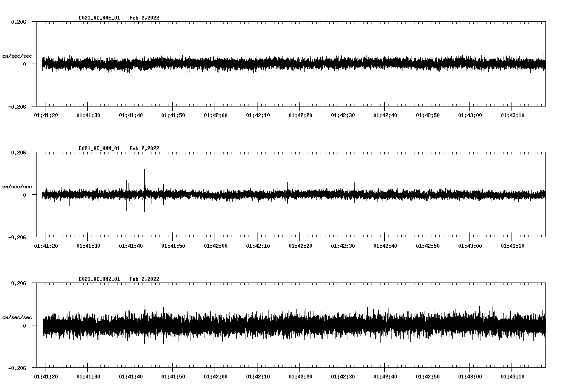Click the 01:42:50 time label under HNZ plot
This screenshot has height=392, width=576.
tap(428, 377)
